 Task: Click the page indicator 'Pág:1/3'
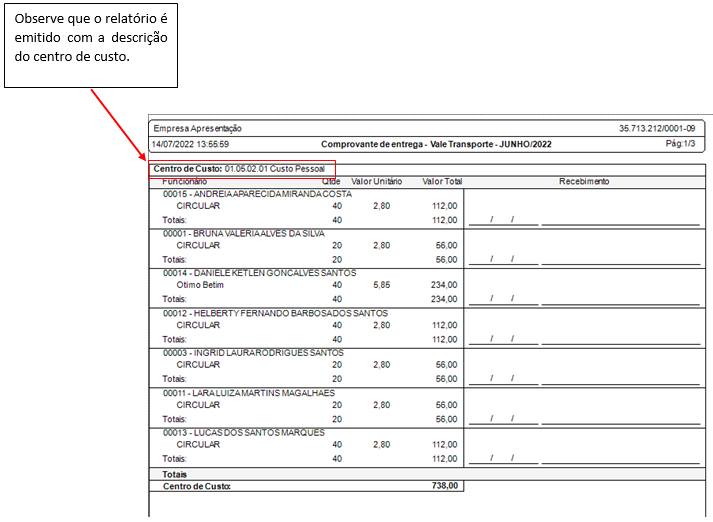(680, 144)
